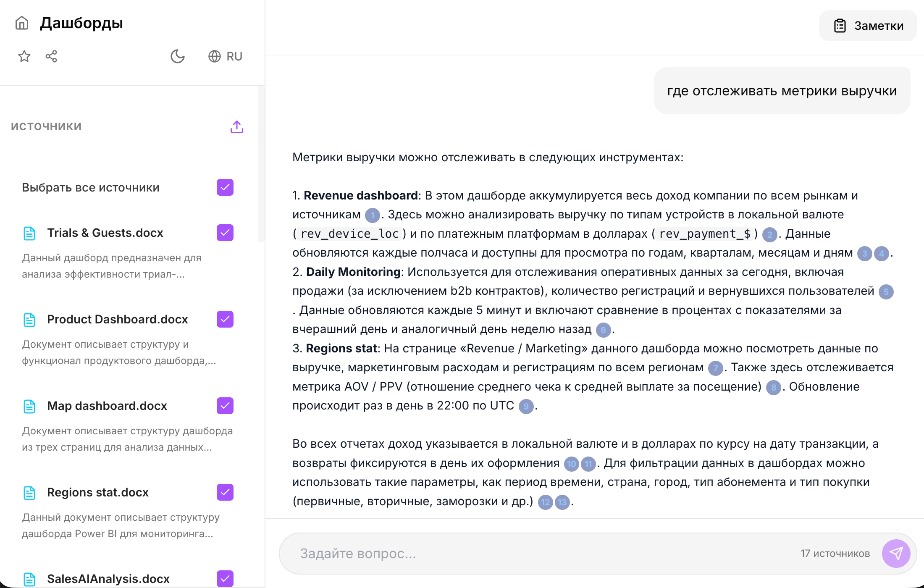
Task: Open citation badge 2
Action: (x=769, y=235)
